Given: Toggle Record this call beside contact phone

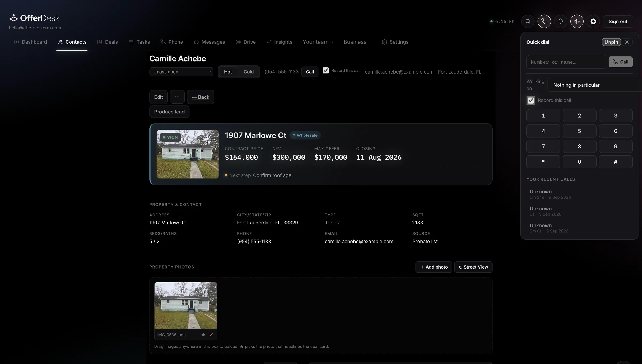Looking at the screenshot, I should 326,70.
